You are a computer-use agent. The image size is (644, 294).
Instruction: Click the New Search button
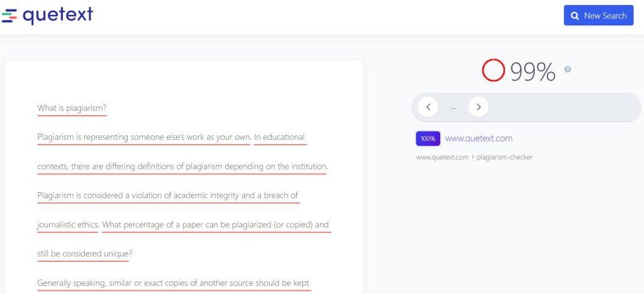(599, 16)
